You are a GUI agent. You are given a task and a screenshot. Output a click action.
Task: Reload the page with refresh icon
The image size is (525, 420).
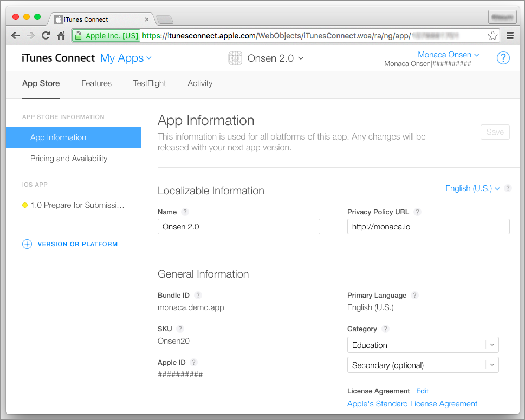(46, 35)
